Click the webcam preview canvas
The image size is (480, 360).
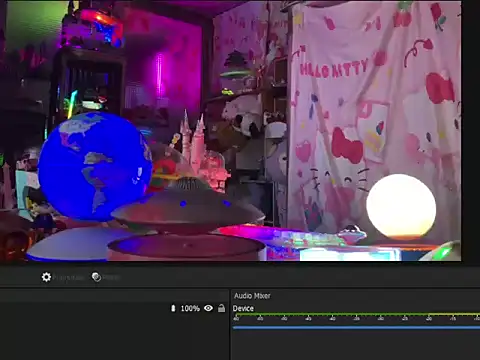(x=231, y=131)
